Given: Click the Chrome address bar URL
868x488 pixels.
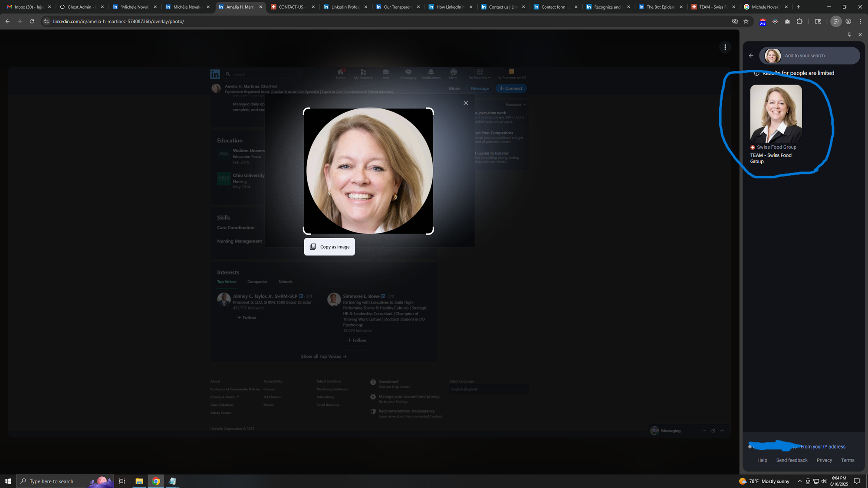Looking at the screenshot, I should click(118, 21).
